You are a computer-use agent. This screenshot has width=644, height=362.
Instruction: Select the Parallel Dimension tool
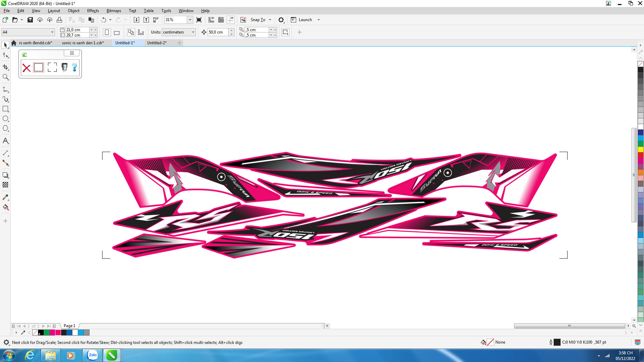[5, 153]
